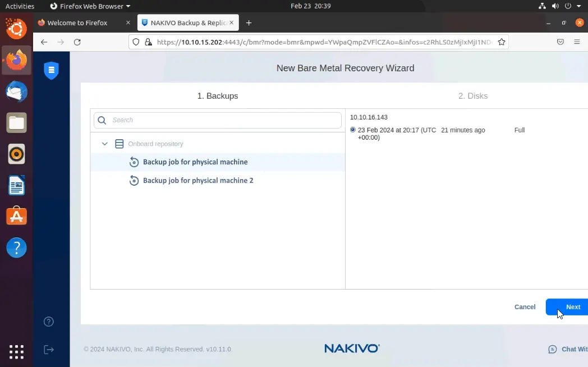588x367 pixels.
Task: Click the Full backup type text
Action: tap(520, 130)
